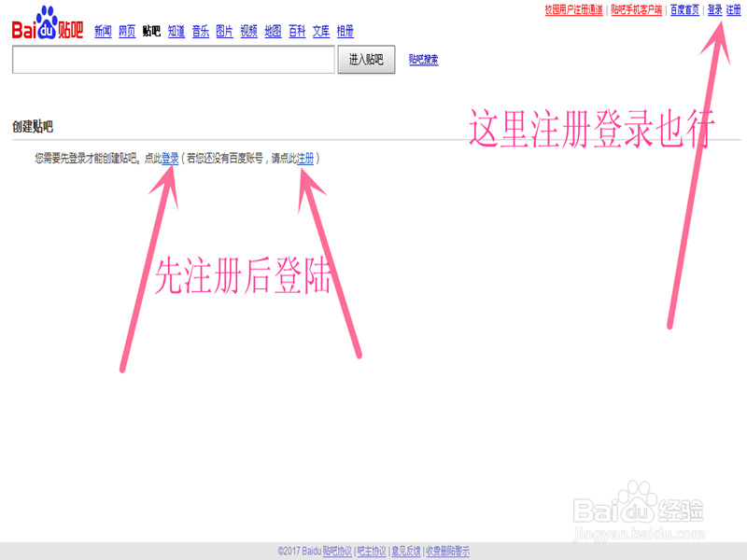Image resolution: width=747 pixels, height=560 pixels.
Task: Open the 相册 navigation link
Action: 345,32
